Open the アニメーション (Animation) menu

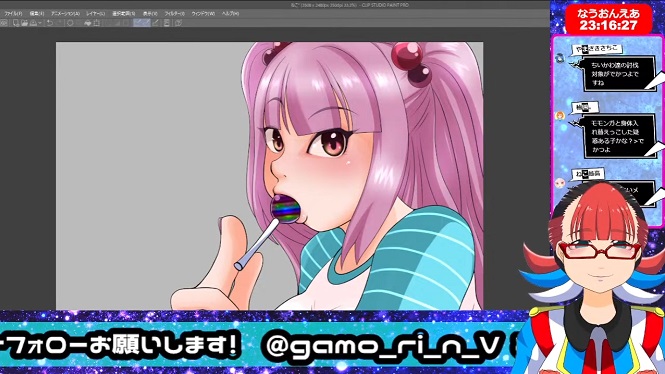coord(65,14)
